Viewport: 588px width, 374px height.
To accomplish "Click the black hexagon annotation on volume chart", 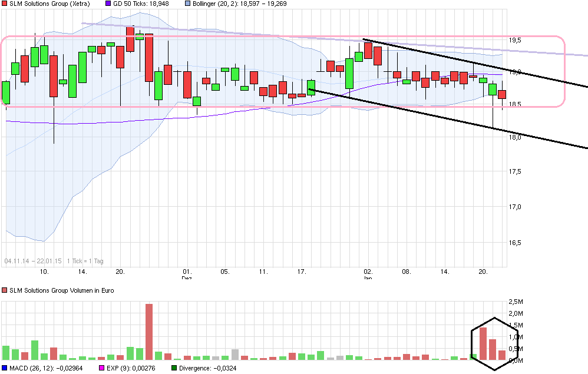I will 494,343.
